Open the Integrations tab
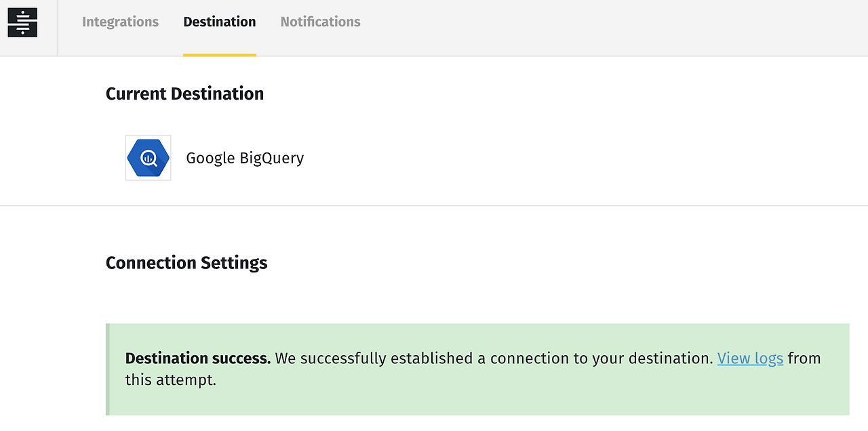Viewport: 868px width, 431px height. tap(120, 22)
